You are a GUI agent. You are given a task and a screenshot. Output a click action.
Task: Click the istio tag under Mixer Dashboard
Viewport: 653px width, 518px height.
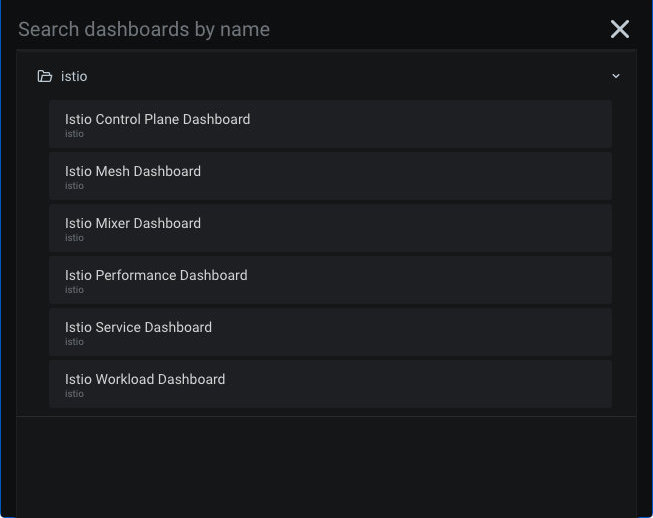pyautogui.click(x=74, y=238)
